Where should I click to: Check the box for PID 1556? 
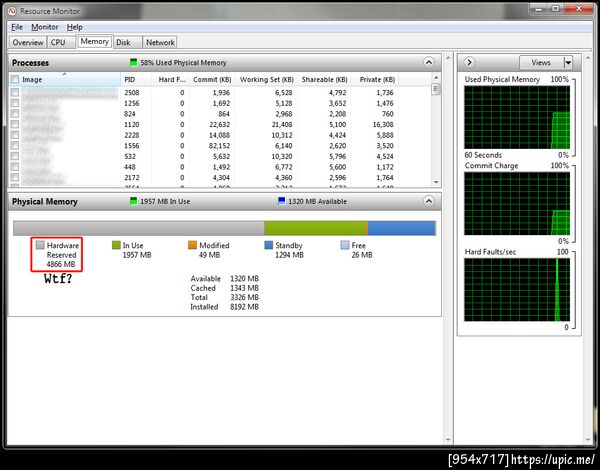tap(15, 146)
